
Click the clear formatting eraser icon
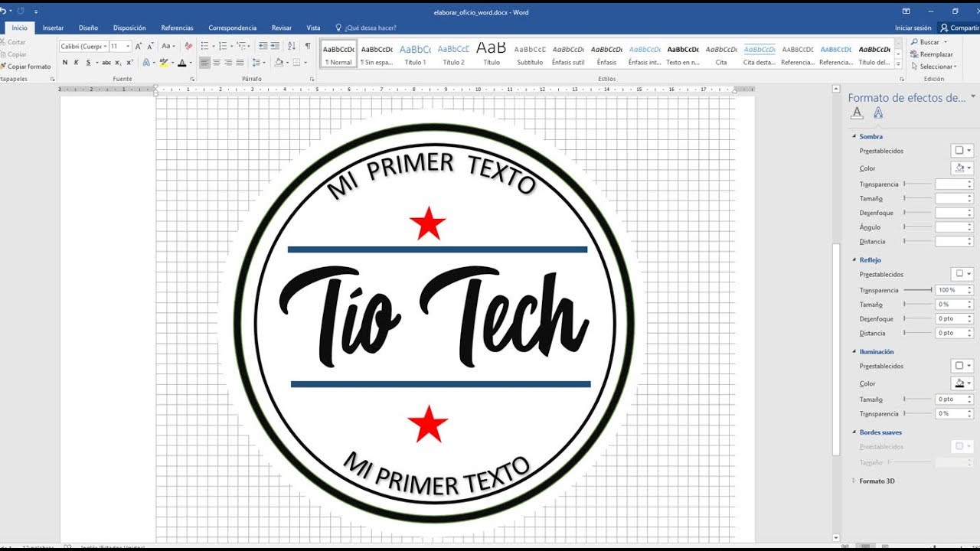click(188, 47)
